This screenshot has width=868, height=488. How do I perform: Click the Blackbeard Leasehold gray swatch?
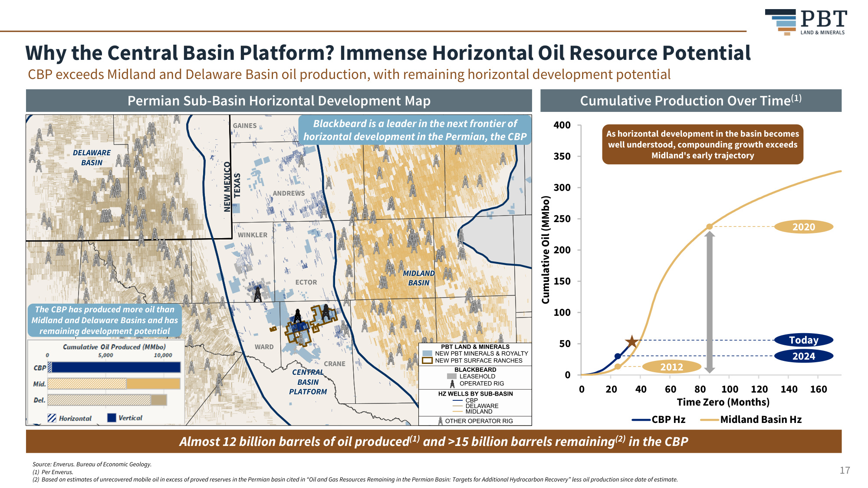452,377
